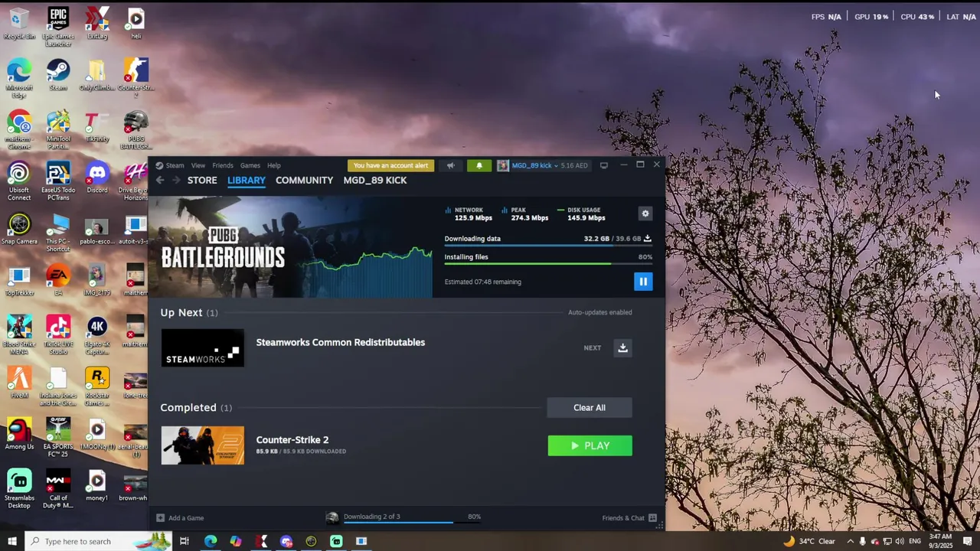Open the COMMUNITY tab
Viewport: 980px width, 551px height.
304,181
